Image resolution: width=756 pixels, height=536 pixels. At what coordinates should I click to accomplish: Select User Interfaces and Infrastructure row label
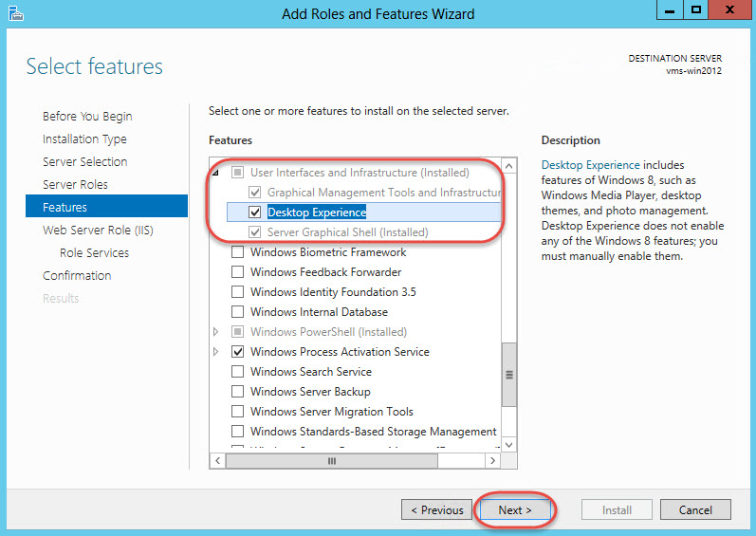360,173
